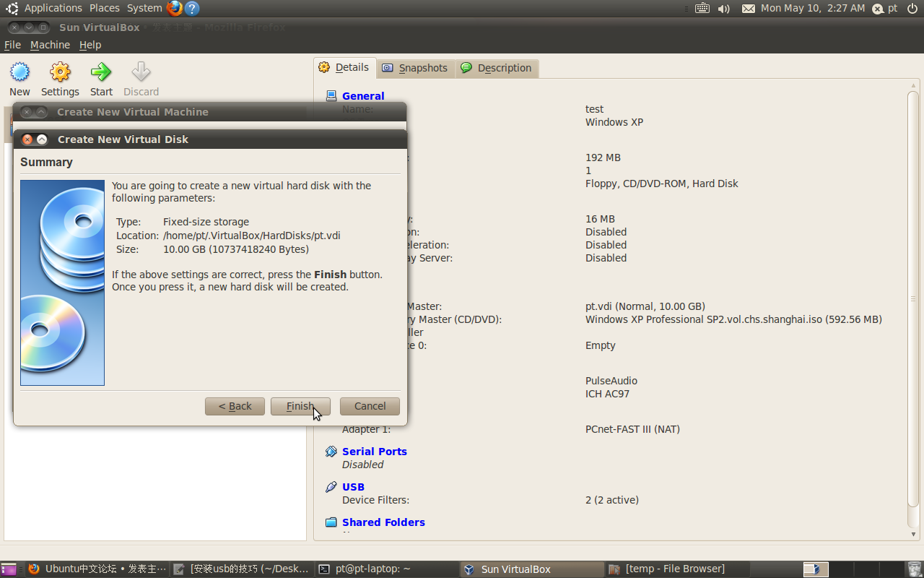Screen dimensions: 924x578
Task: Click the Ubuntu logo in top panel
Action: tap(12, 8)
